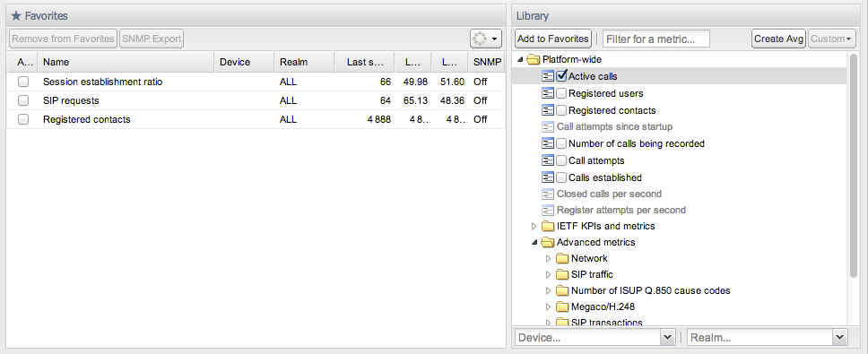Click the SNMP Export button
Screen dimensions: 868x354
click(152, 39)
